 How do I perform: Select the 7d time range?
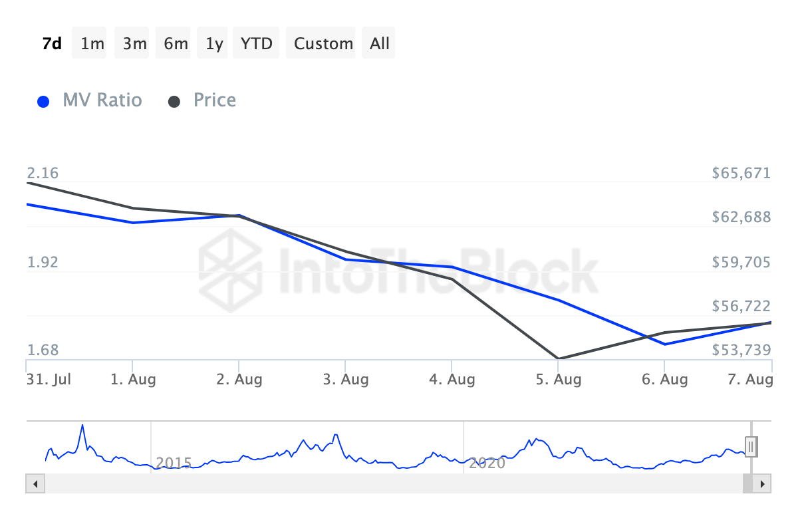coord(51,44)
